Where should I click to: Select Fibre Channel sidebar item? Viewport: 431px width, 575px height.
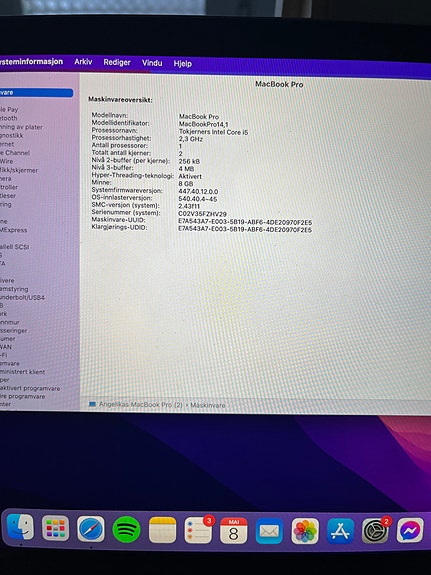coord(15,153)
